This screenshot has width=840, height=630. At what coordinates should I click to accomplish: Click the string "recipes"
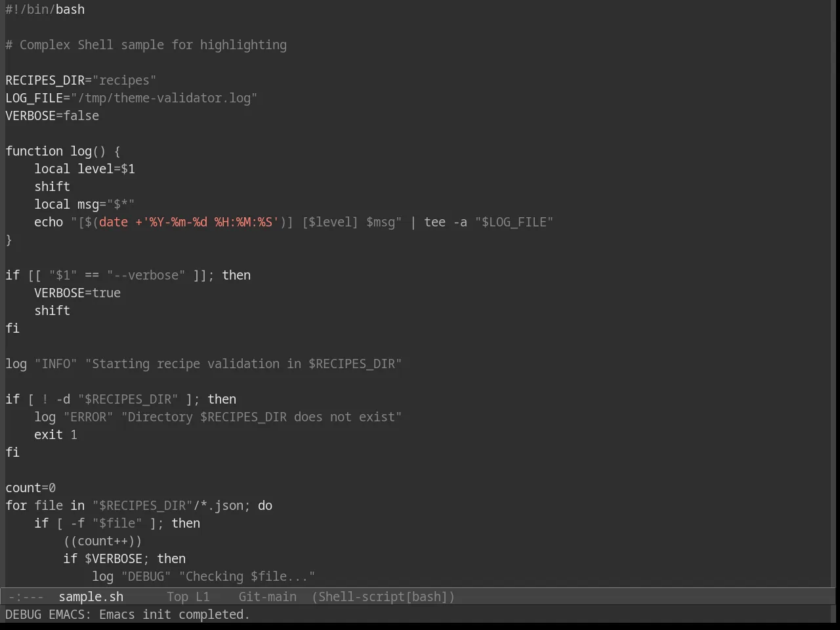pos(125,81)
